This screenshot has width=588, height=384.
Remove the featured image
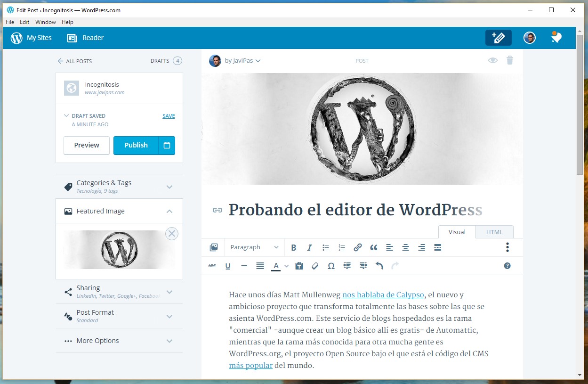[x=172, y=234]
